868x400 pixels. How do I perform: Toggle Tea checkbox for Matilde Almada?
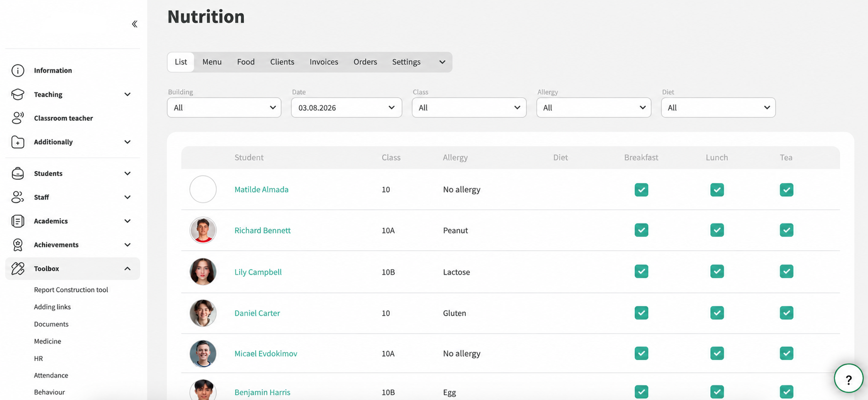click(x=786, y=190)
